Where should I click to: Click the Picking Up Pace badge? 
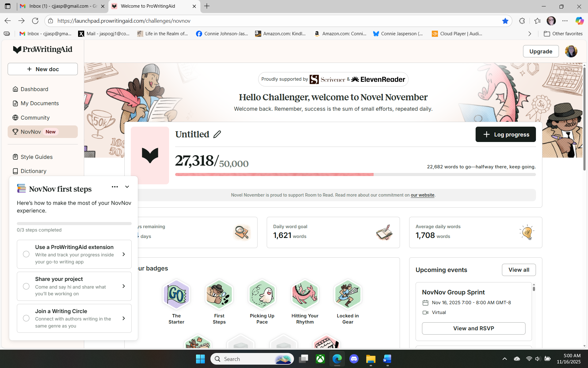[262, 294]
